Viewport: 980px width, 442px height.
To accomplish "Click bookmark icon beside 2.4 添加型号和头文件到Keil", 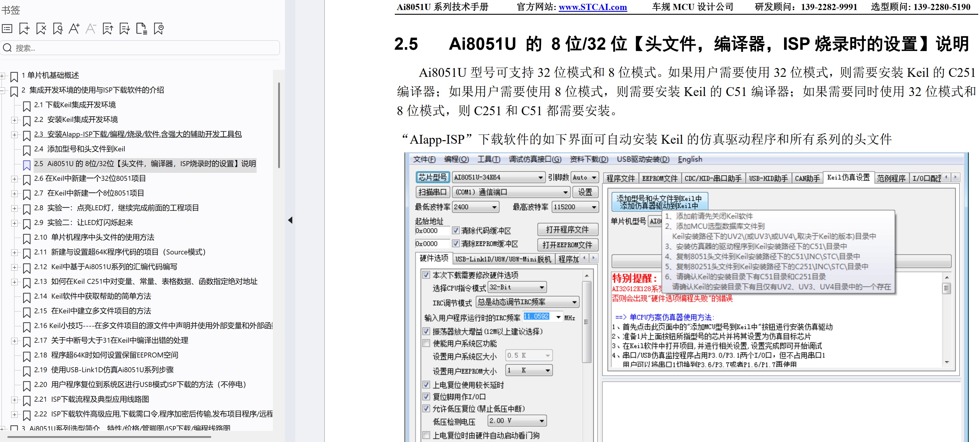I will (27, 150).
